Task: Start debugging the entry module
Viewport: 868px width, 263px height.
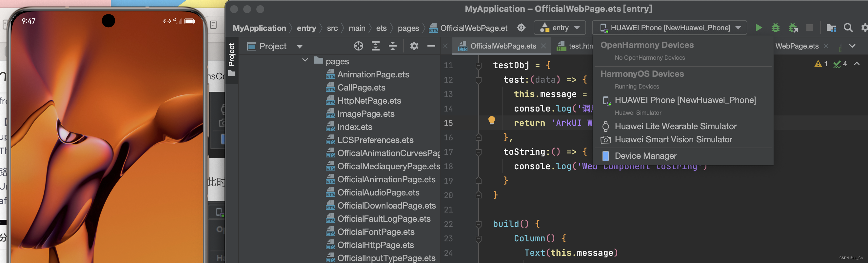Action: coord(775,28)
